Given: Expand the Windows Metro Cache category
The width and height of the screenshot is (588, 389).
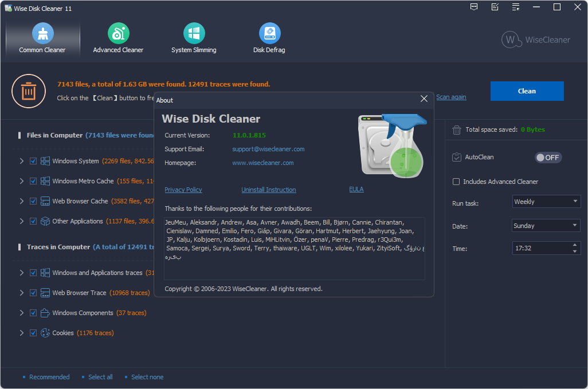Looking at the screenshot, I should click(21, 181).
